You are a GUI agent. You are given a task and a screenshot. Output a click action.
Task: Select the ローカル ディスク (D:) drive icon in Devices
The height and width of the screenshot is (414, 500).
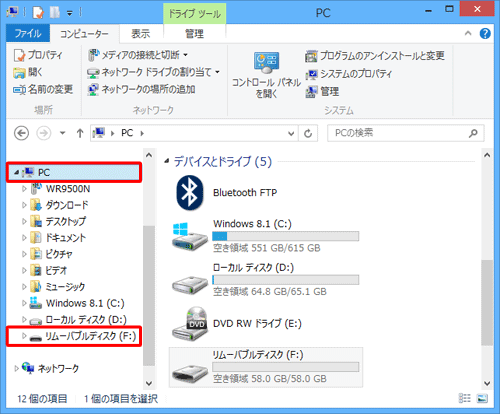[x=189, y=284]
